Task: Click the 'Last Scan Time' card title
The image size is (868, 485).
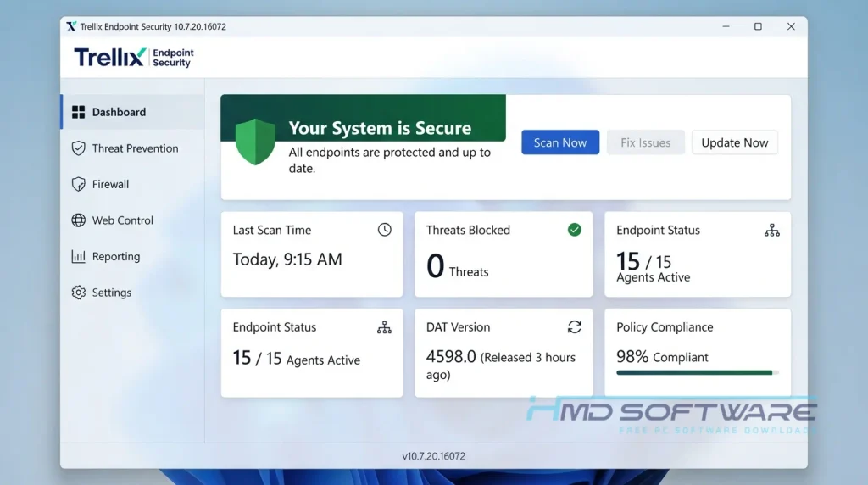Action: 272,230
